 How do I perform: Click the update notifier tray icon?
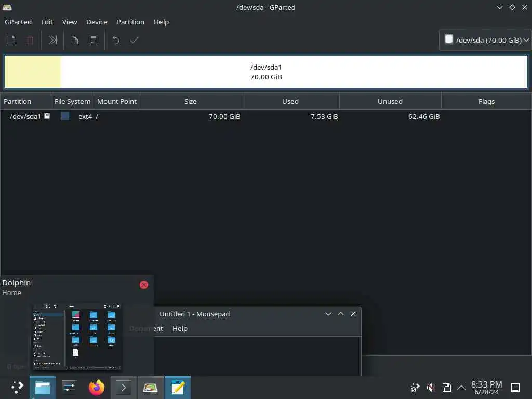pos(415,388)
